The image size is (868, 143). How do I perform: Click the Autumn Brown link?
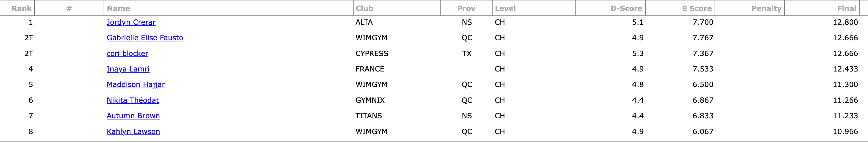tap(133, 116)
